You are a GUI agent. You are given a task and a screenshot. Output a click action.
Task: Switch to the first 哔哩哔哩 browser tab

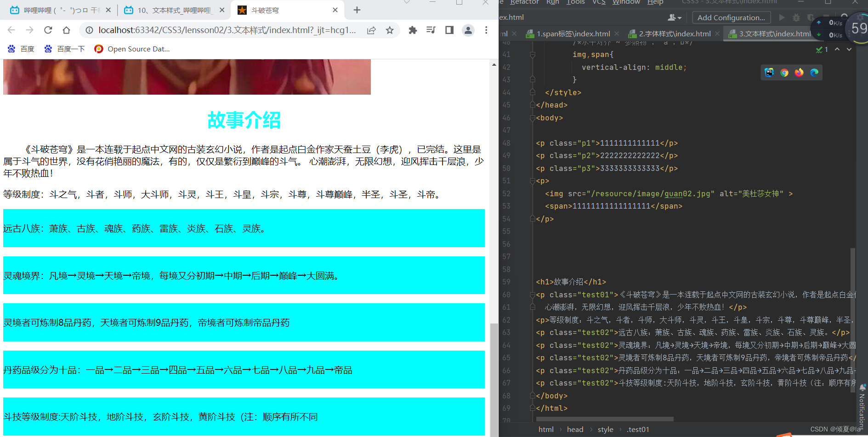point(60,10)
